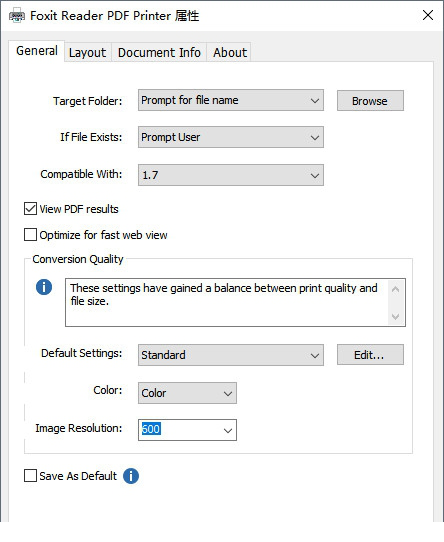The height and width of the screenshot is (542, 444).
Task: Expand the Color mode dropdown
Action: (187, 393)
